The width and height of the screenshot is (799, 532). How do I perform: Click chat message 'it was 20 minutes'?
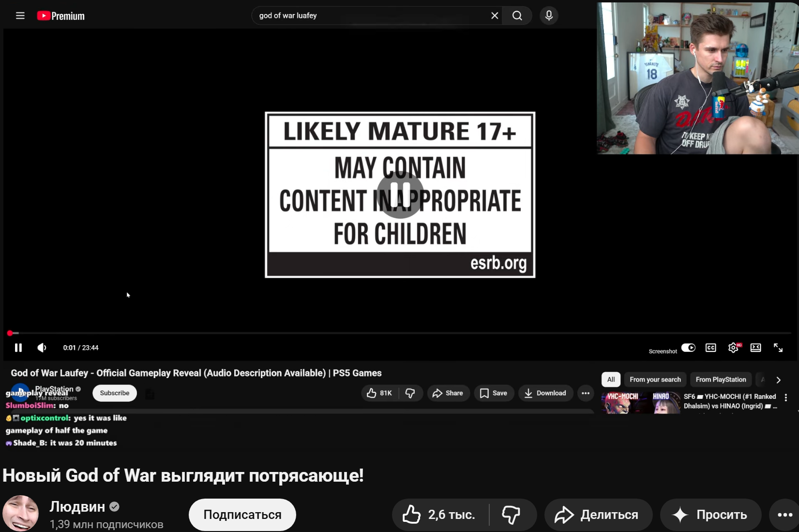point(61,443)
